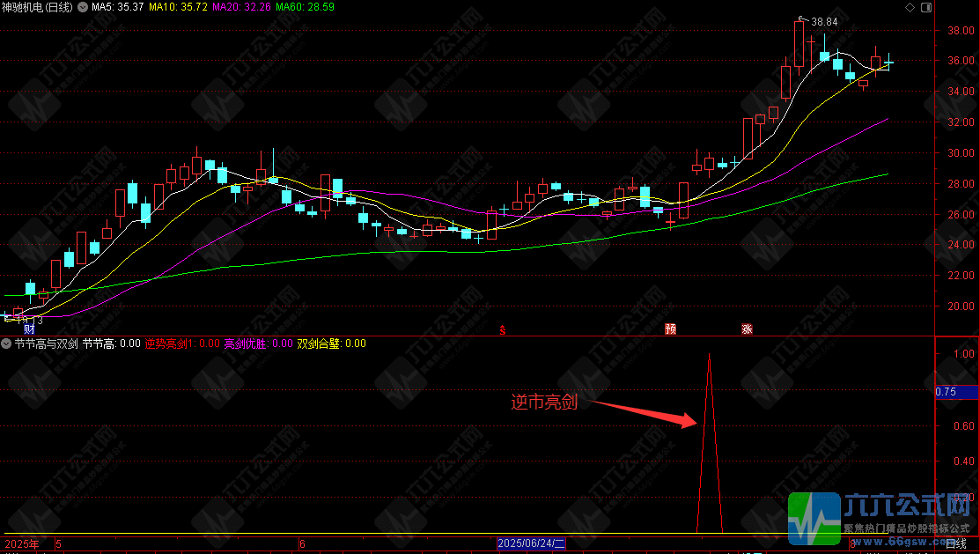
Task: Click the 32.00 price axis label
Action: (961, 122)
